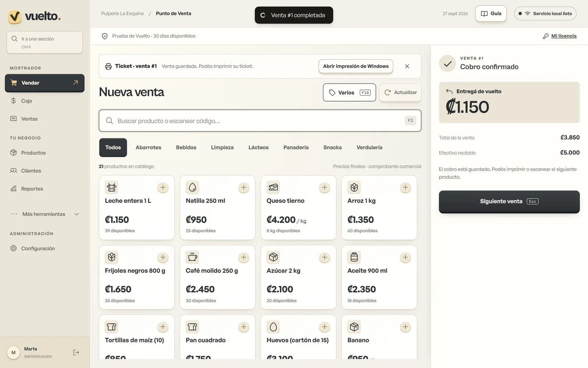588x368 pixels.
Task: Expand Más herramientas in sidebar
Action: (45, 214)
